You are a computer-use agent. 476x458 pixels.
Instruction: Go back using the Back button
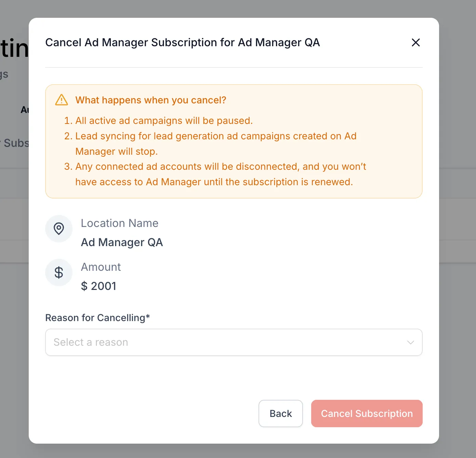tap(281, 414)
